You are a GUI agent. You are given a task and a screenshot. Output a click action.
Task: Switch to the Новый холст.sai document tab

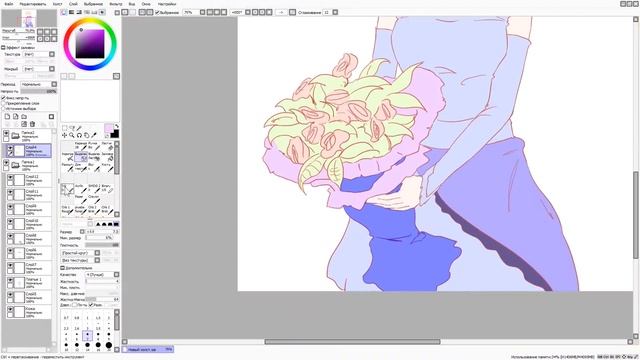(148, 350)
